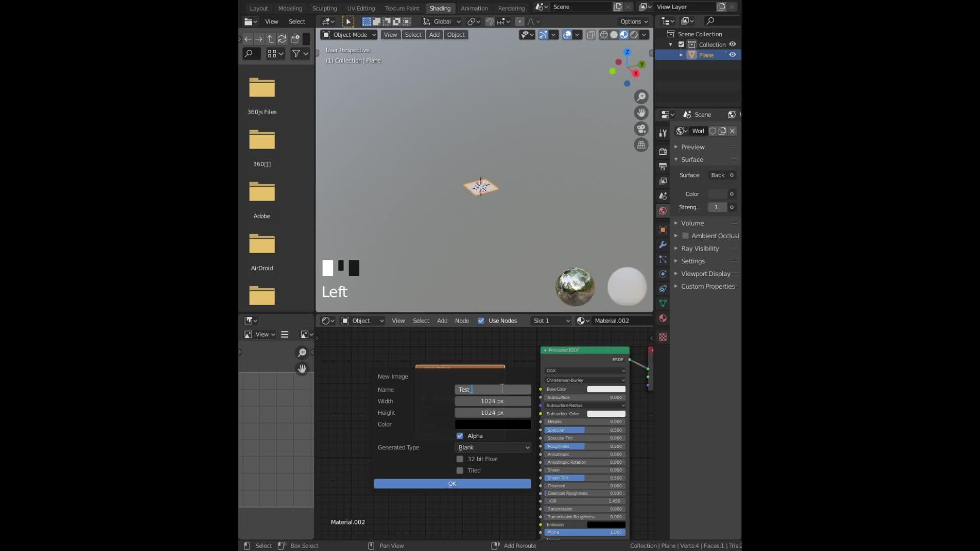The height and width of the screenshot is (551, 980).
Task: Confirm new image with OK button
Action: 452,484
